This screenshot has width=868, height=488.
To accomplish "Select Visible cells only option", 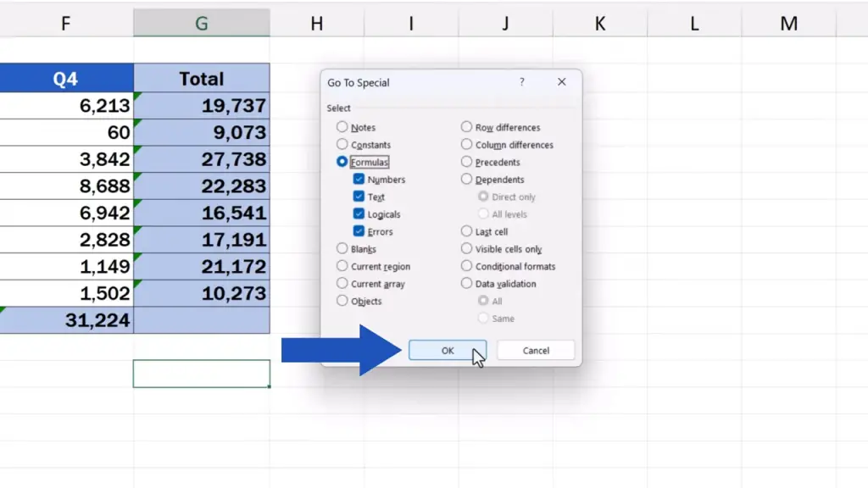I will [x=467, y=249].
